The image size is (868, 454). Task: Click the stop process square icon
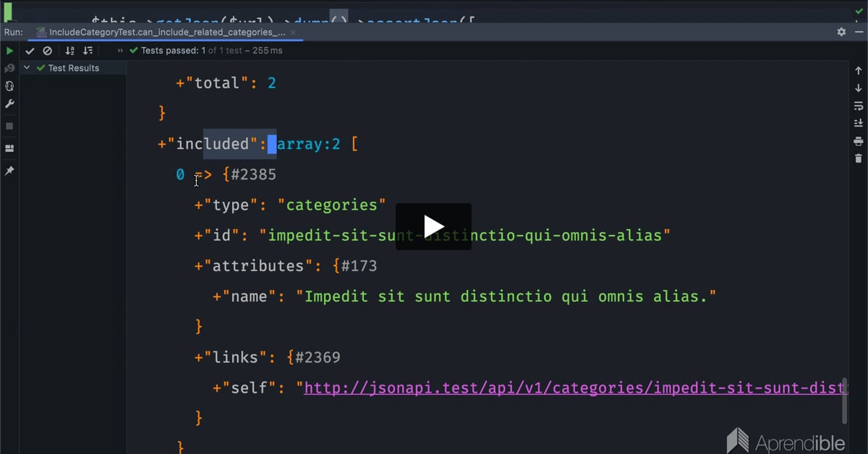[9, 126]
